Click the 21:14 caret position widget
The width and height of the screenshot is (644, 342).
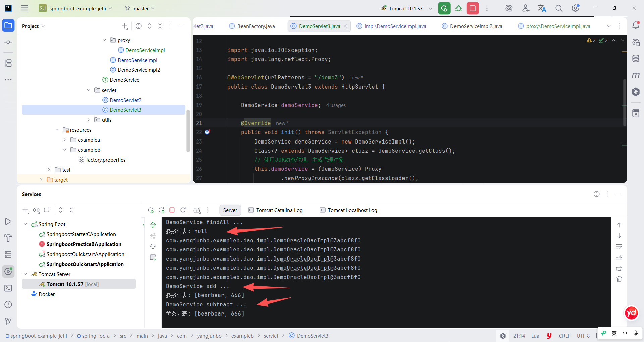[519, 336]
